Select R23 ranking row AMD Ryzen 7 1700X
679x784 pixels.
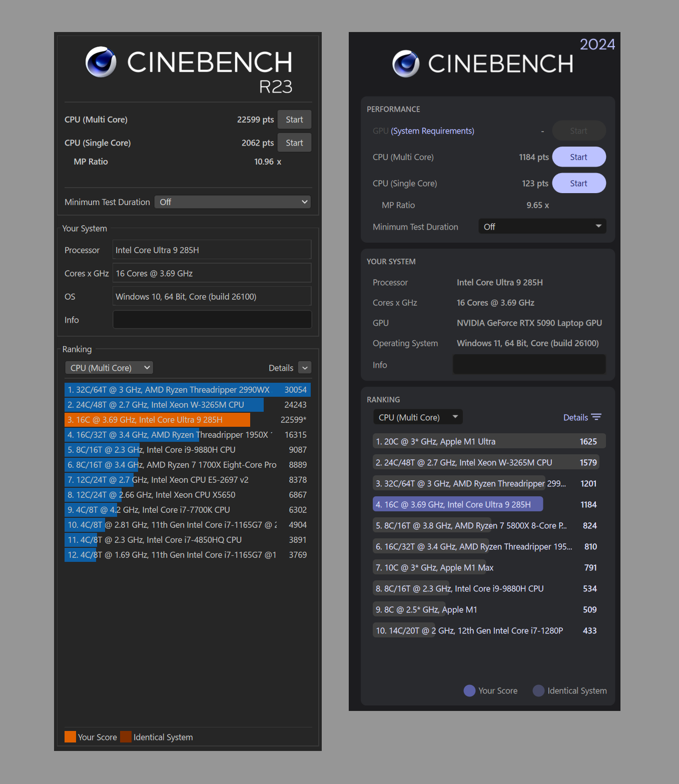[x=188, y=465]
